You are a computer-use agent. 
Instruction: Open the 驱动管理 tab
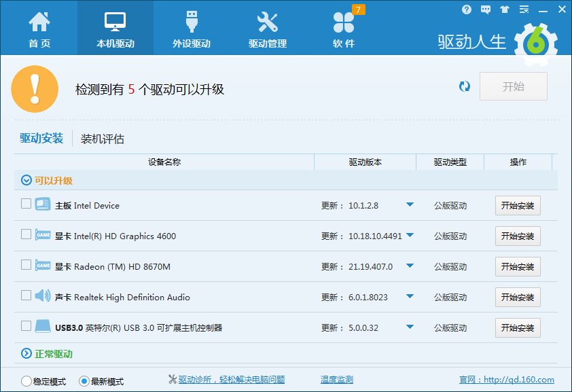[x=268, y=29]
